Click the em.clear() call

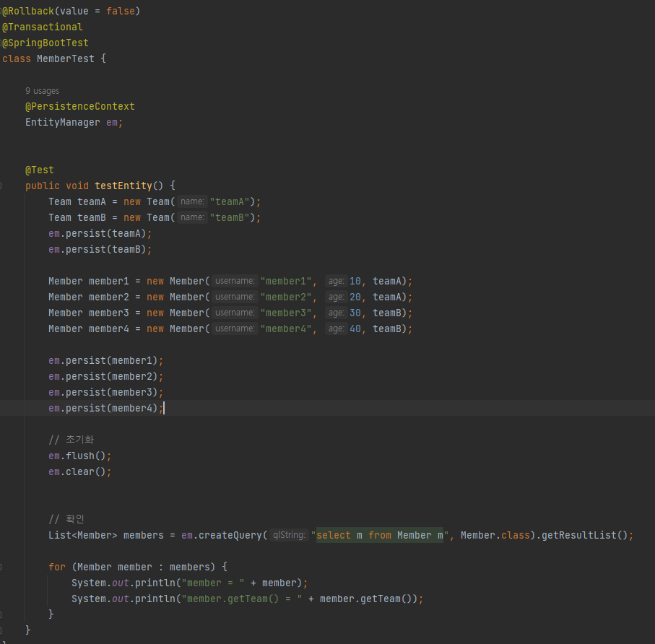point(79,471)
